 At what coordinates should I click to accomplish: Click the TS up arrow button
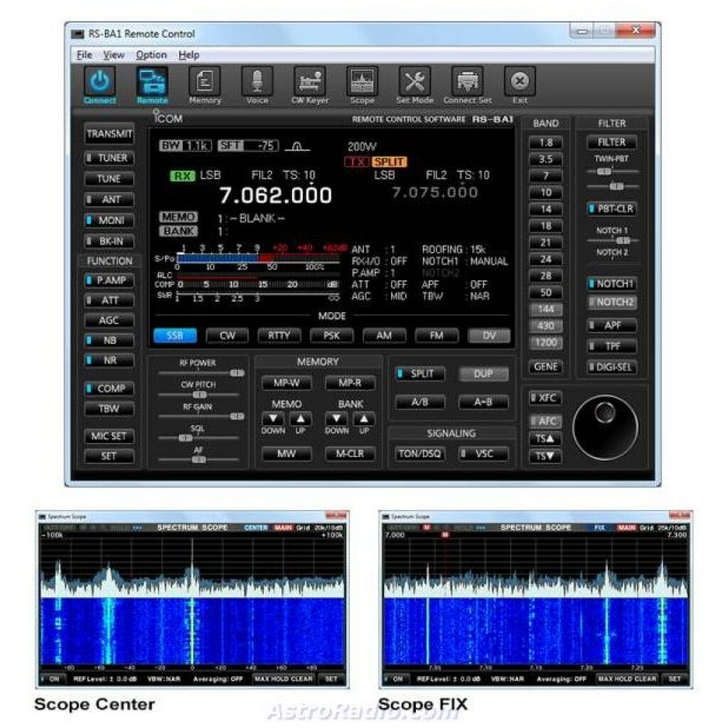(545, 439)
